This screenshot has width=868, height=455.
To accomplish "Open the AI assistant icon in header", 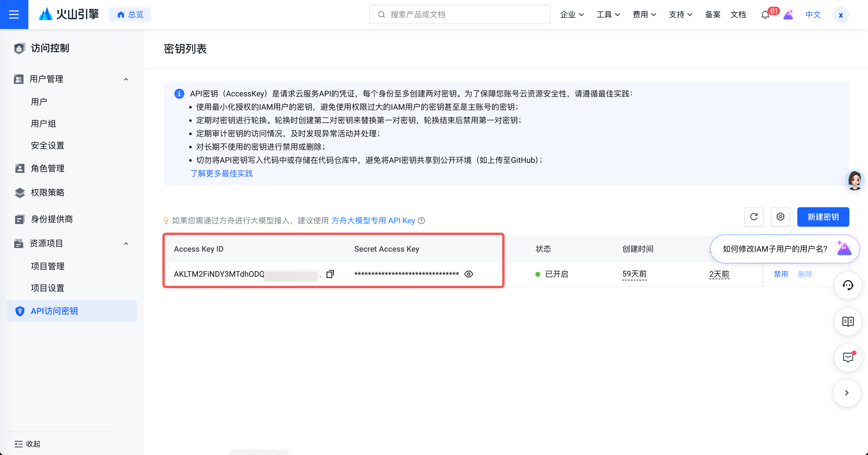I will click(788, 15).
